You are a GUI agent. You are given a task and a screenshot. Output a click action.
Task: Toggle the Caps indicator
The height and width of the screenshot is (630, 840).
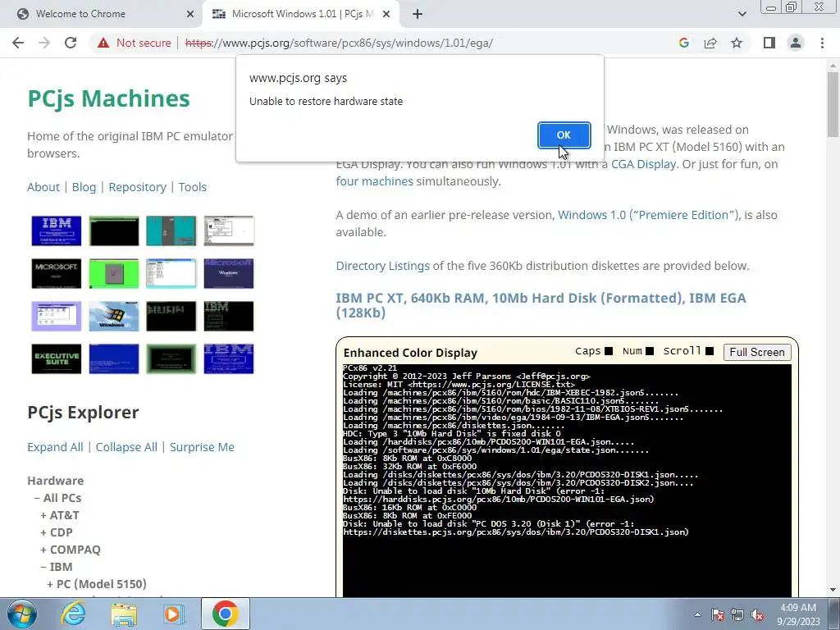click(x=608, y=351)
